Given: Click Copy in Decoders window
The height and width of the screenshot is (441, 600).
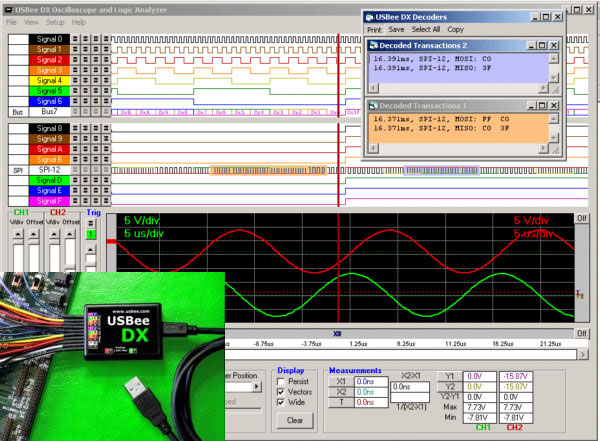Looking at the screenshot, I should (x=455, y=29).
